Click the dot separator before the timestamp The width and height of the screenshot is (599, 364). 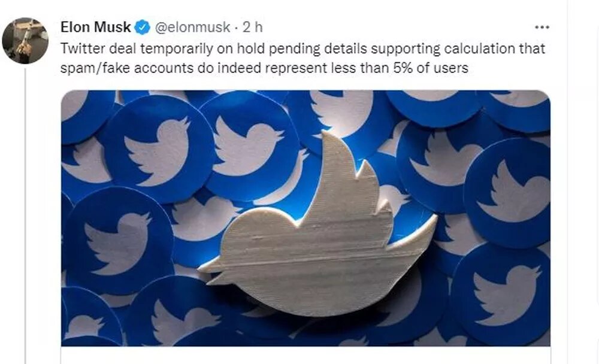237,27
